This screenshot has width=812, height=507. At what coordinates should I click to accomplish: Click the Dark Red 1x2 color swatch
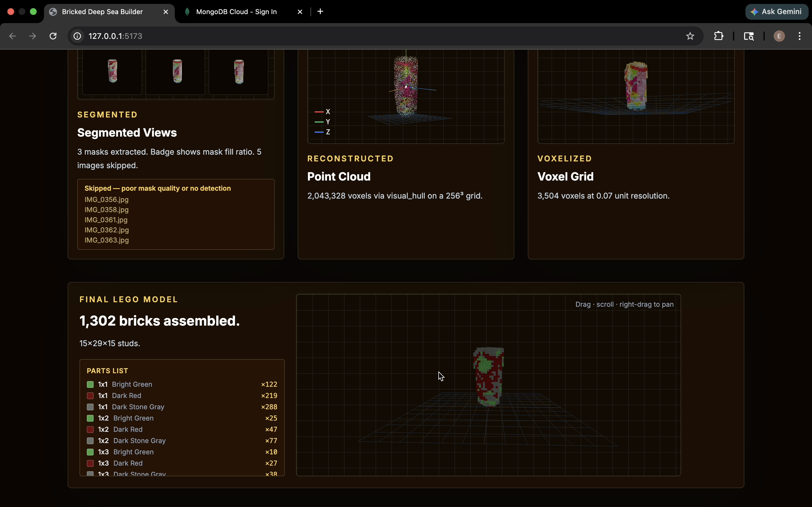click(90, 429)
